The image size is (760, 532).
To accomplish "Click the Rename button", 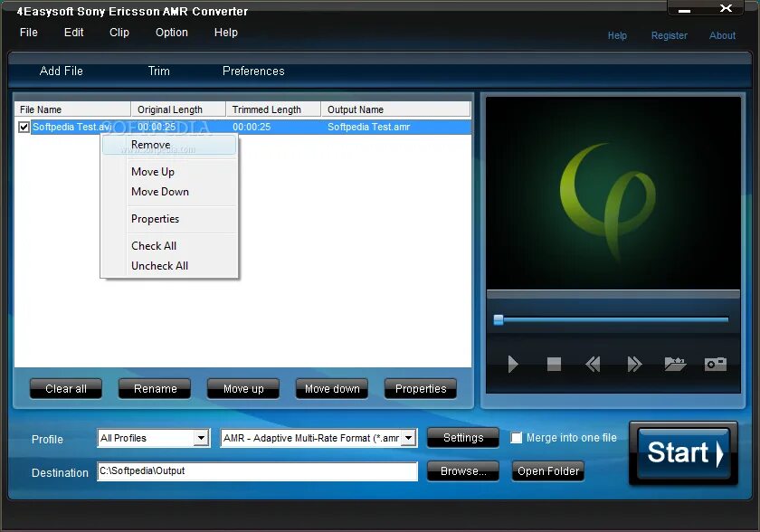I will pos(155,388).
